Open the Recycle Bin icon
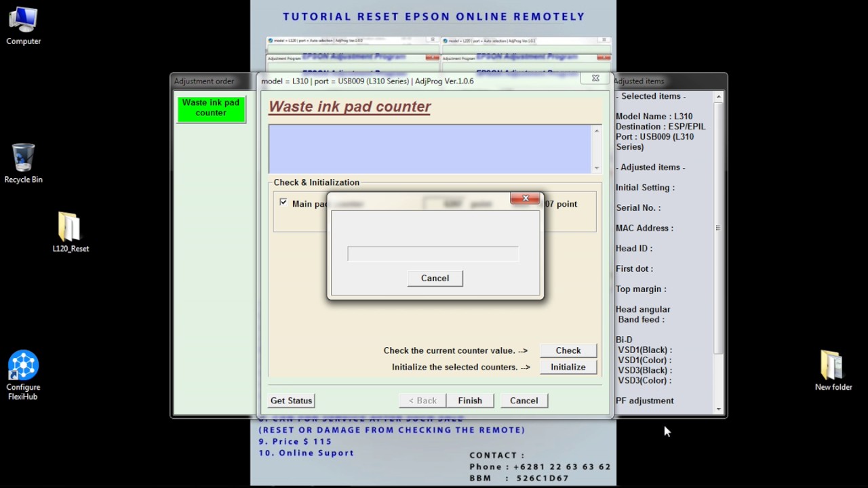This screenshot has width=868, height=488. click(x=23, y=163)
